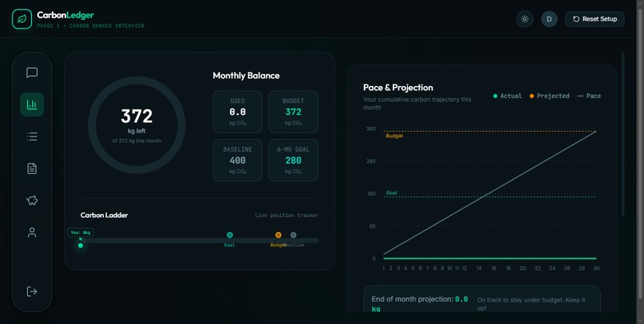This screenshot has height=324, width=644.
Task: Click the BASELINE 400 kg card
Action: coord(237,160)
